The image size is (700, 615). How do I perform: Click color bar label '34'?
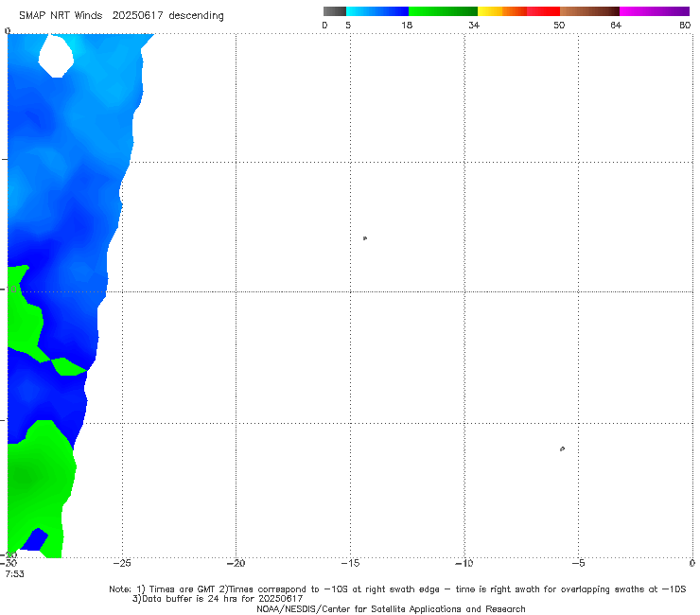click(474, 25)
